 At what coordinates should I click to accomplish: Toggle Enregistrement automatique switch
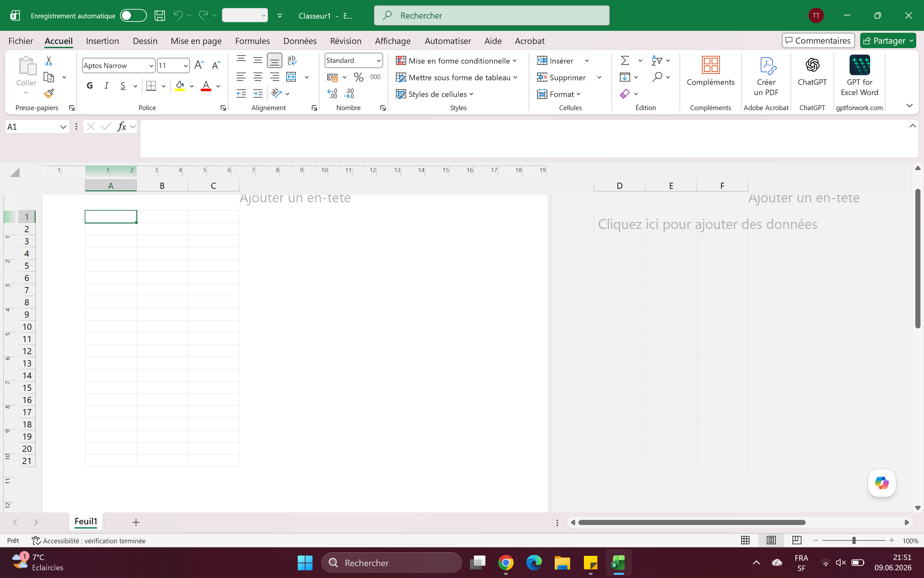coord(133,16)
